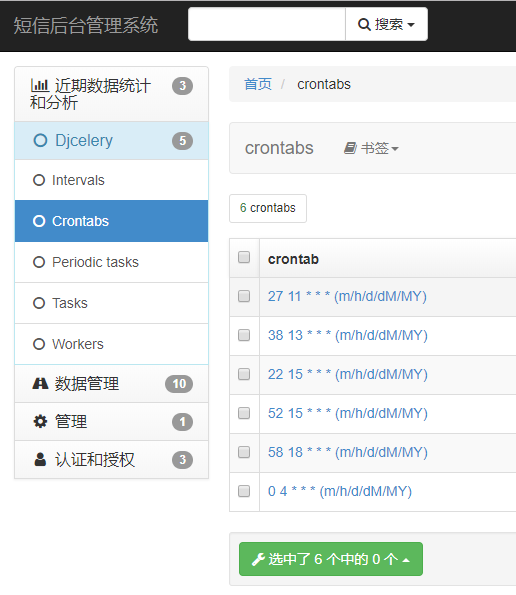This screenshot has height=595, width=516.
Task: Open crontab entry 27 11 * * *
Action: [x=347, y=296]
